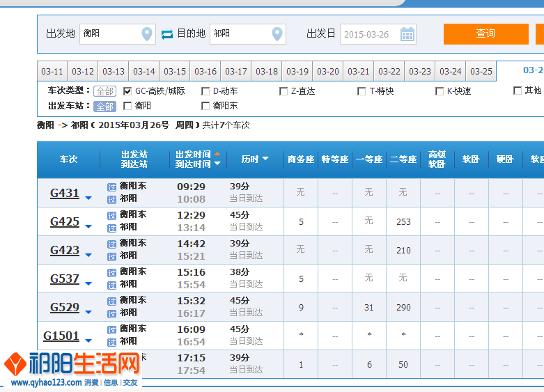
Task: Click the 过 icon beside G423 arrival station
Action: tap(111, 256)
